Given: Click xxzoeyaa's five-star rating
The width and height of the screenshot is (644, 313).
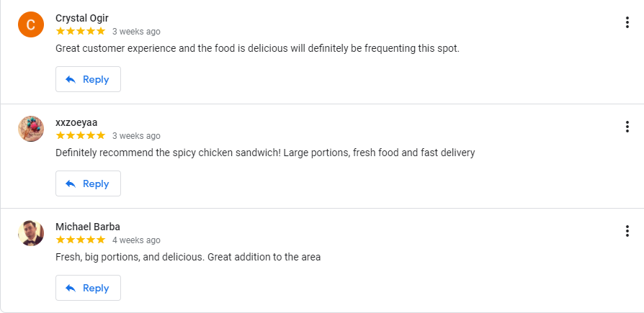Looking at the screenshot, I should (80, 135).
